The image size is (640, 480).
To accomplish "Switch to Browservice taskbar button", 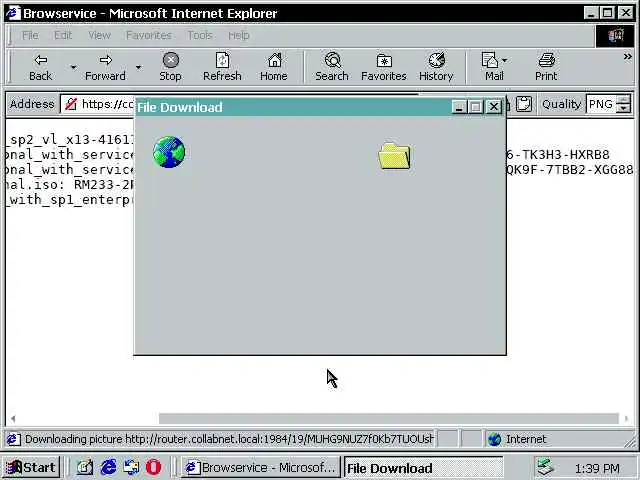I will (x=260, y=467).
